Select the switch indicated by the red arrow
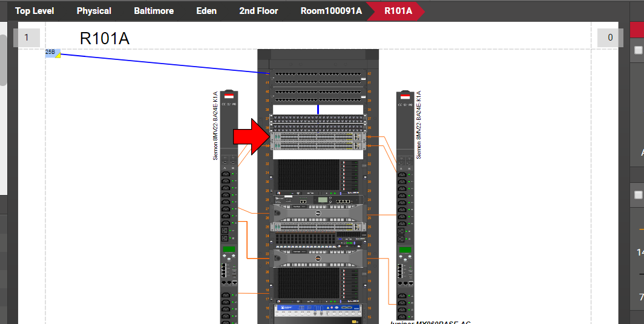Screen dimensions: 644x324 [318, 142]
